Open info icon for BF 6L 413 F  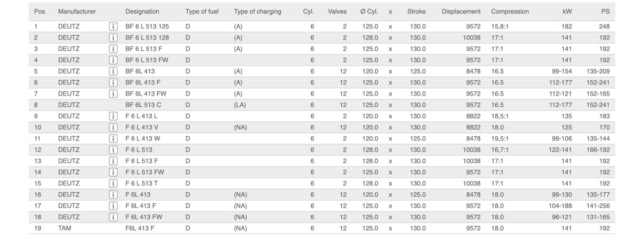coord(113,82)
